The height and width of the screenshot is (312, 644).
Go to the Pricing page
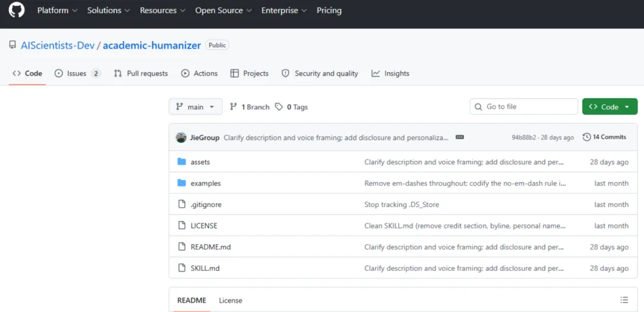coord(329,10)
